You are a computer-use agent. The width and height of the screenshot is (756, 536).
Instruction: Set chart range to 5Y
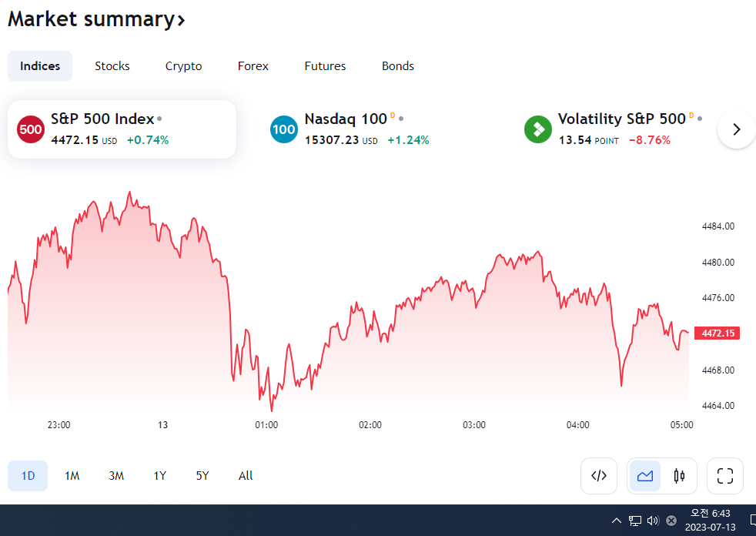(202, 476)
